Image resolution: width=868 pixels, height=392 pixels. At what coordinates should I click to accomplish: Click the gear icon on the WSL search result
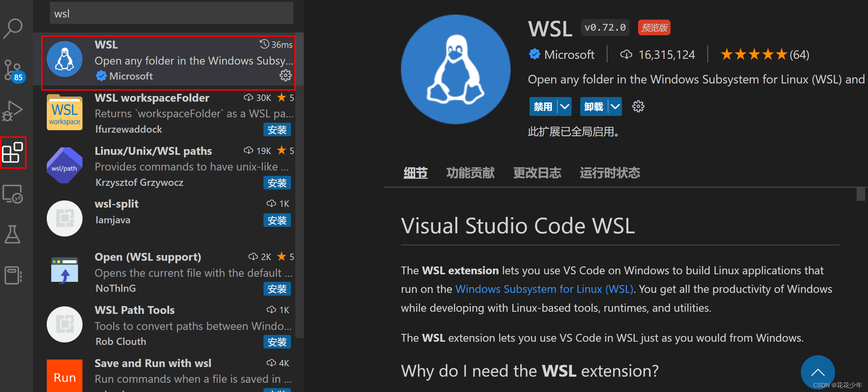285,75
